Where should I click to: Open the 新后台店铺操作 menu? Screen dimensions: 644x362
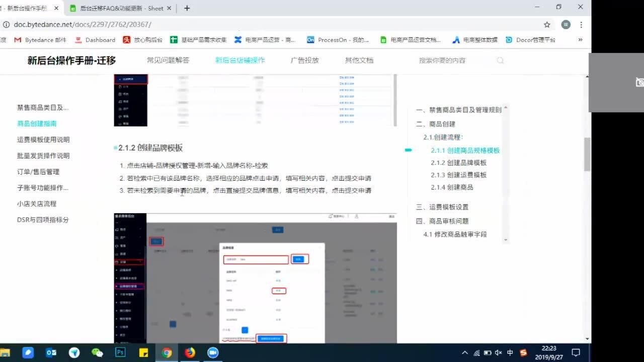pyautogui.click(x=240, y=60)
